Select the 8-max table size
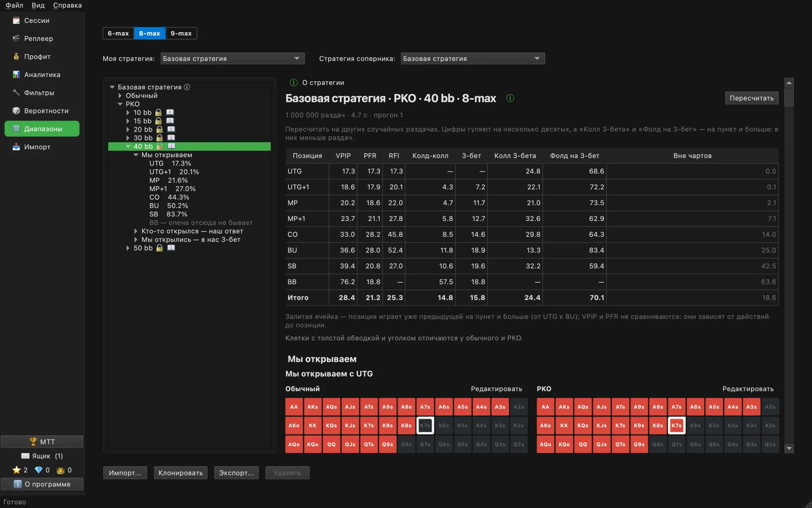The width and height of the screenshot is (812, 508). (150, 33)
